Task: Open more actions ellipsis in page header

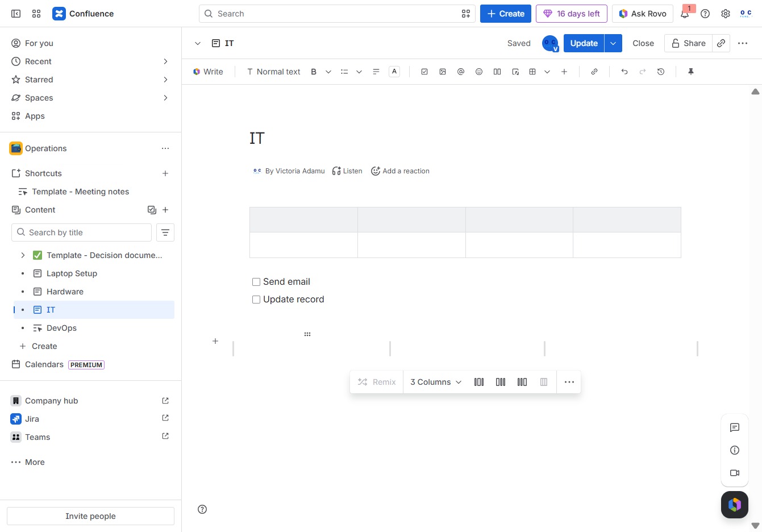Action: coord(743,43)
